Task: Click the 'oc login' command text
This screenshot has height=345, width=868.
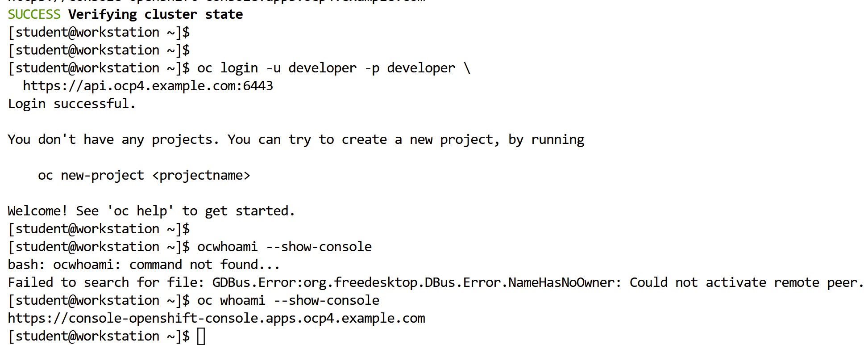Action: 228,68
